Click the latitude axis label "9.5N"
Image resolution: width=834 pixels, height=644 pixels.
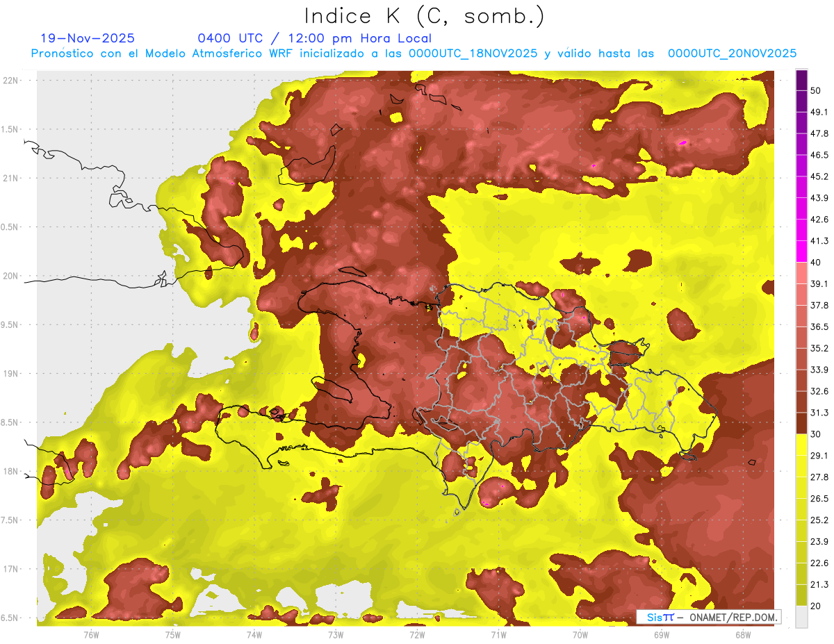10,324
